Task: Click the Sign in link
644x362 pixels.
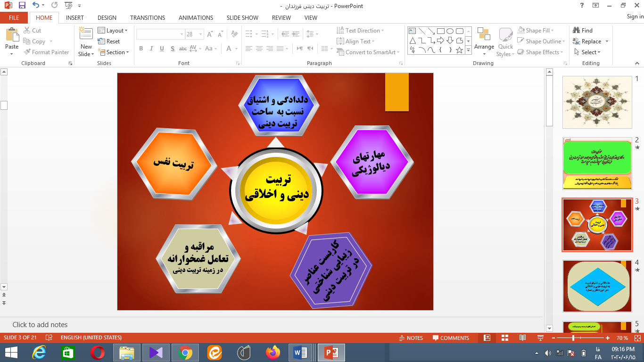Action: 635,16
